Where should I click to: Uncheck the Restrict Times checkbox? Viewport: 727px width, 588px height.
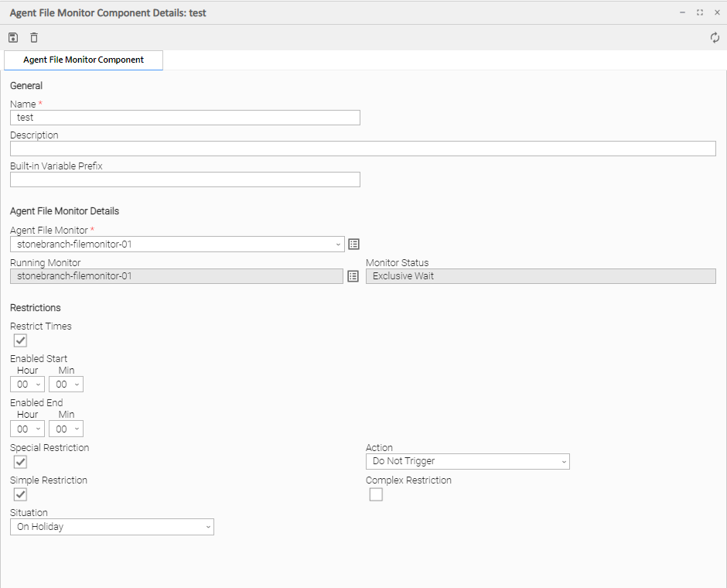pyautogui.click(x=21, y=340)
